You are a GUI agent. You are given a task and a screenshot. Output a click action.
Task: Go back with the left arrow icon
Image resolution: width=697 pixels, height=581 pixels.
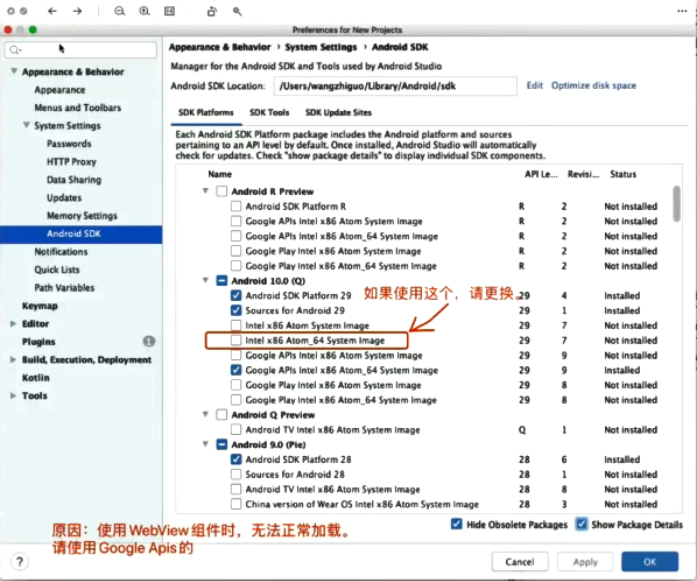tap(52, 11)
